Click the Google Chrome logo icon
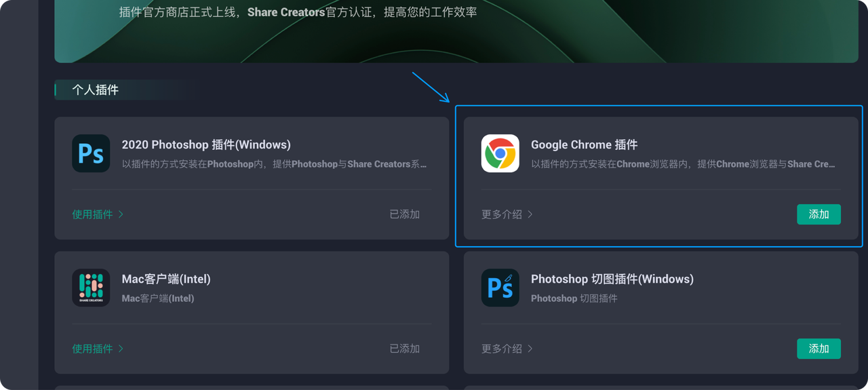The height and width of the screenshot is (390, 868). (500, 153)
